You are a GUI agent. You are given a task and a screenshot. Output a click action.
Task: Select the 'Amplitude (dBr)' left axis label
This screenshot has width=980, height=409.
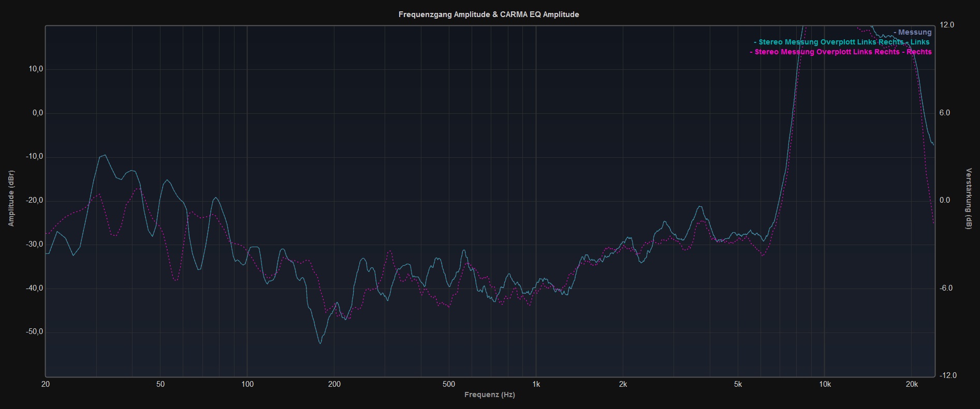coord(11,199)
